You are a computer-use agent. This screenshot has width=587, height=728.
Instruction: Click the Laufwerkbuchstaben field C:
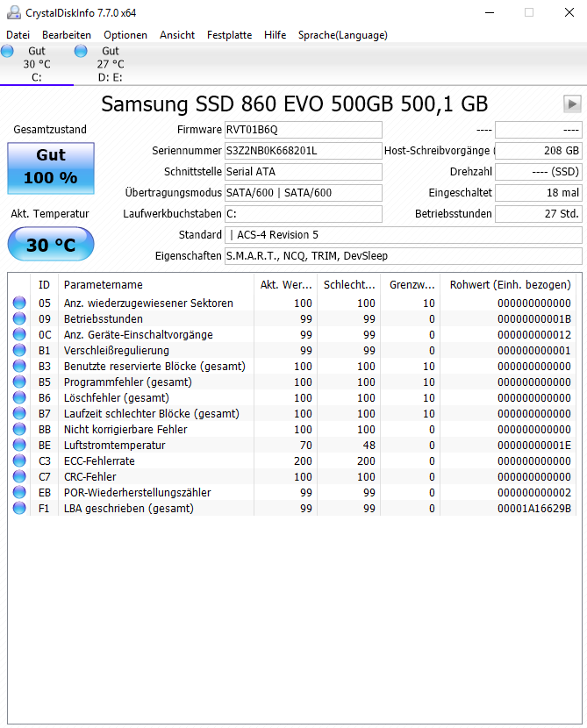click(x=304, y=214)
